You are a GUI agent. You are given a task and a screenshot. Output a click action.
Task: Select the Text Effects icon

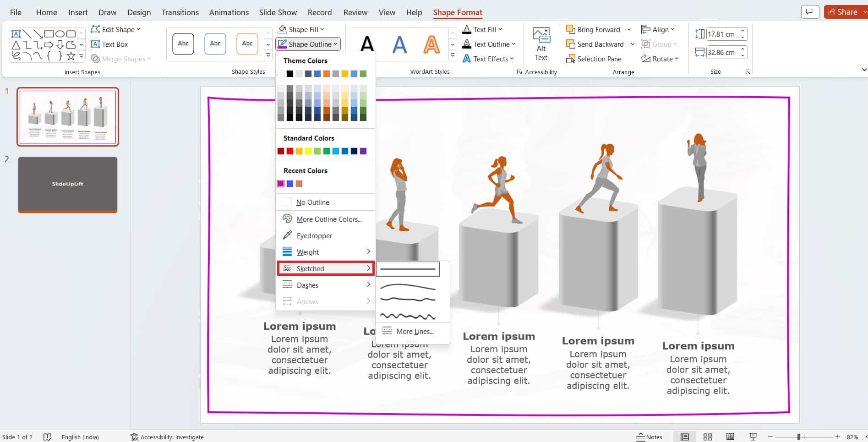pyautogui.click(x=467, y=59)
